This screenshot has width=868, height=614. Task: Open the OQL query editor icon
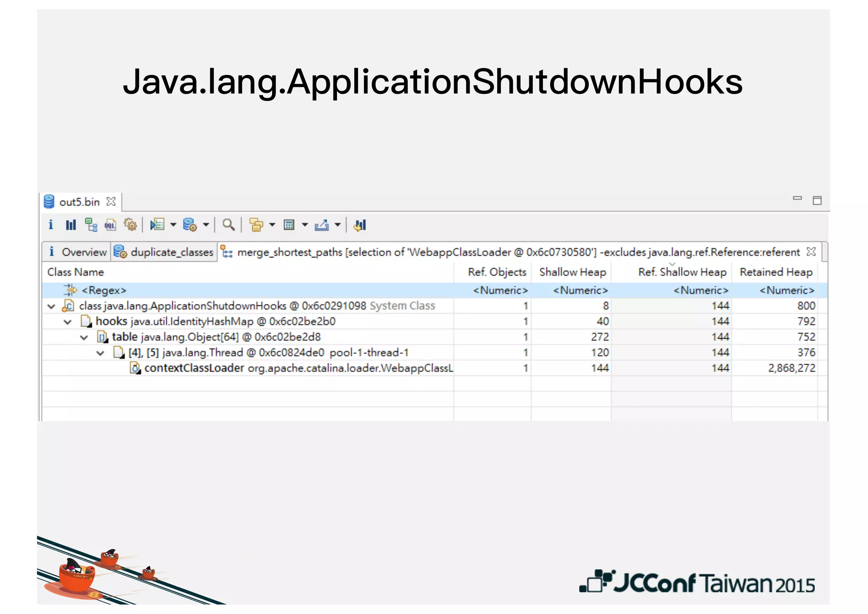[x=110, y=225]
